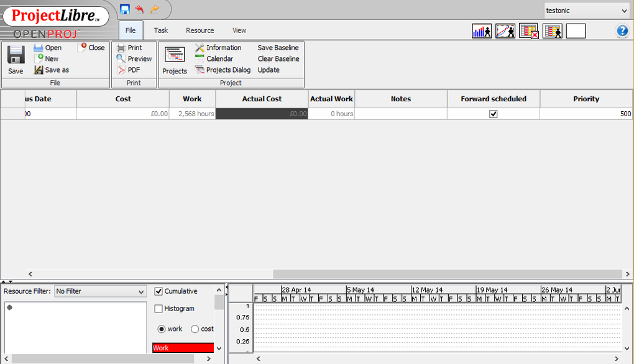
Task: Click the Work column header
Action: pos(192,99)
